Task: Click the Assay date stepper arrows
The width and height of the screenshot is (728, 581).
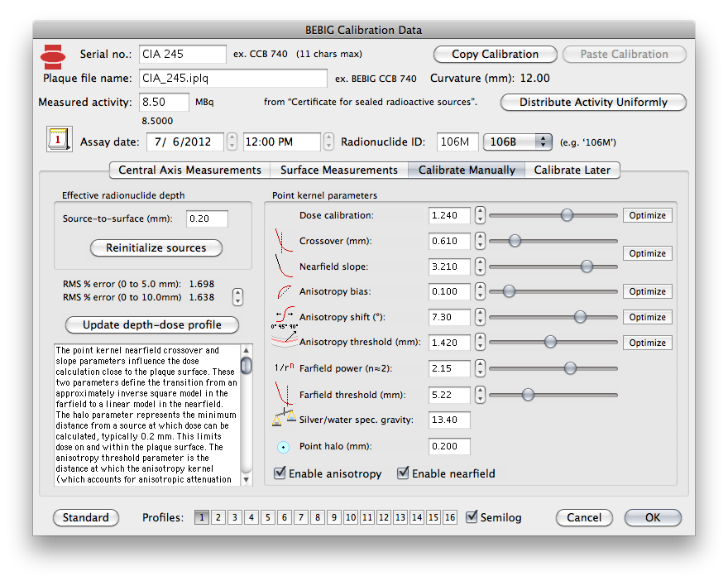Action: pos(232,142)
